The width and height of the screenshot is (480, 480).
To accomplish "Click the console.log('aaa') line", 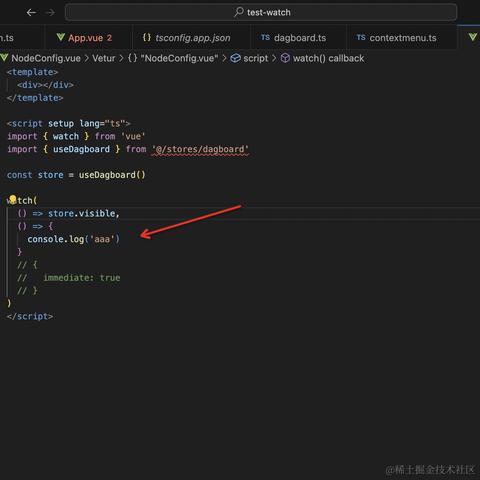I will (73, 239).
